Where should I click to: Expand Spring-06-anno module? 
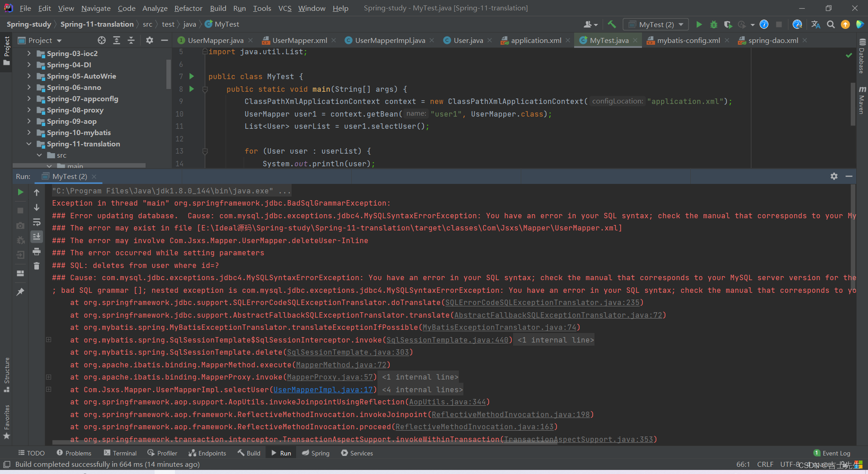[29, 87]
